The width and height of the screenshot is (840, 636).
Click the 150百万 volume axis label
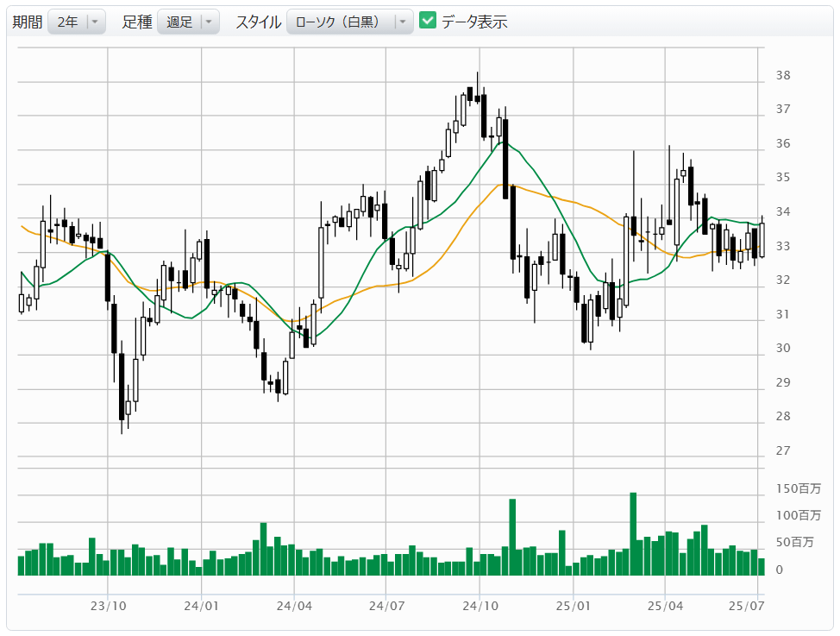click(x=799, y=488)
